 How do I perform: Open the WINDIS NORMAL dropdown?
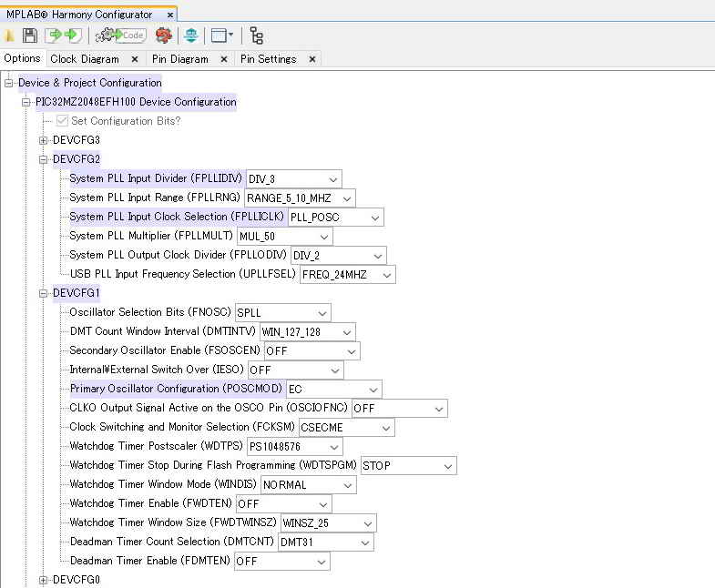tap(308, 485)
